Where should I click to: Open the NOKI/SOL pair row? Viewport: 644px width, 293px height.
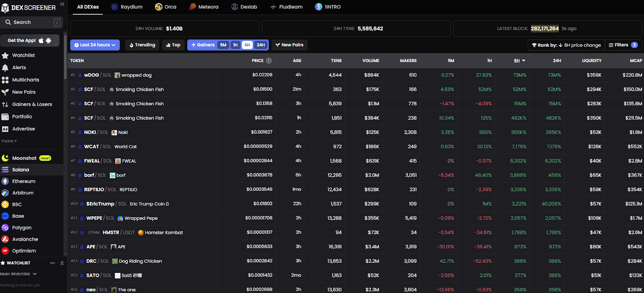click(356, 132)
